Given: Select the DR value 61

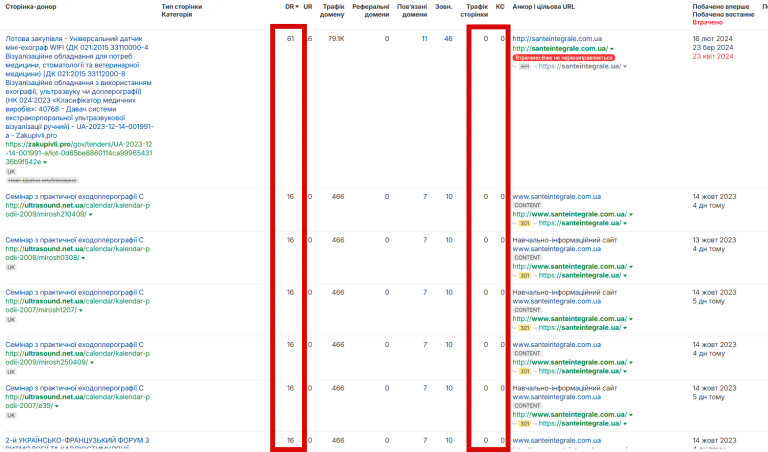Looking at the screenshot, I should pyautogui.click(x=290, y=39).
